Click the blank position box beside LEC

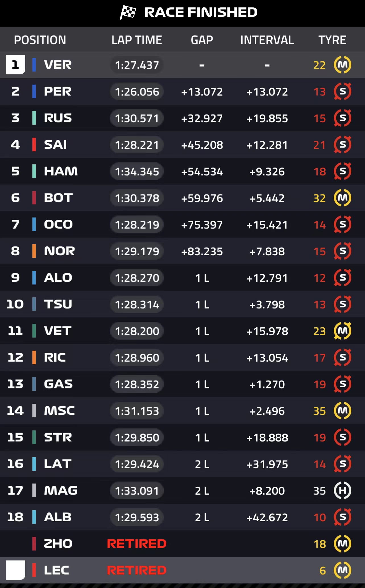(x=16, y=570)
